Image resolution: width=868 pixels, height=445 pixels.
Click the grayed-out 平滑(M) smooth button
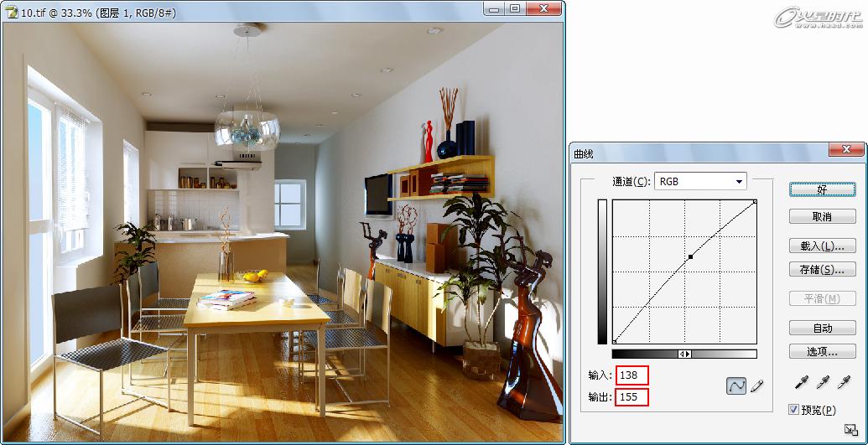pyautogui.click(x=822, y=299)
